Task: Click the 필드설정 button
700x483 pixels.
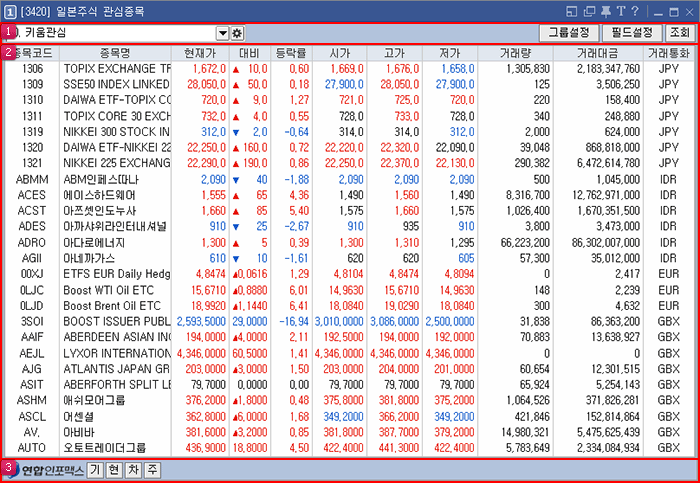Action: point(632,33)
